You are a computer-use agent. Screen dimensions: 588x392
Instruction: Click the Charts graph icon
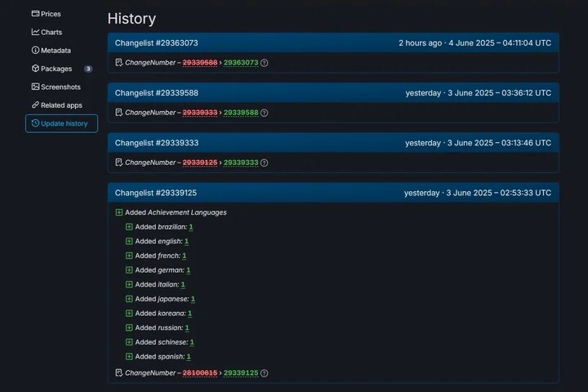coord(35,33)
